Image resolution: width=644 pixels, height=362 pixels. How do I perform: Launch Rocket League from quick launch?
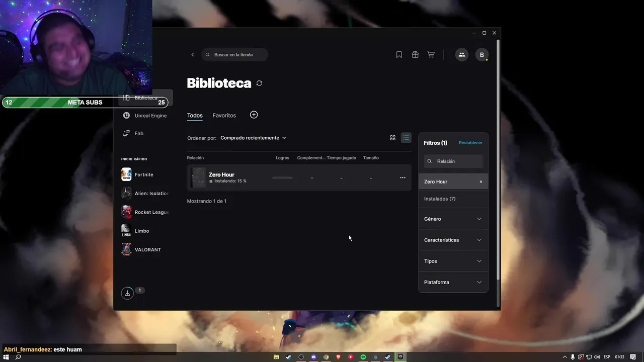tap(145, 212)
